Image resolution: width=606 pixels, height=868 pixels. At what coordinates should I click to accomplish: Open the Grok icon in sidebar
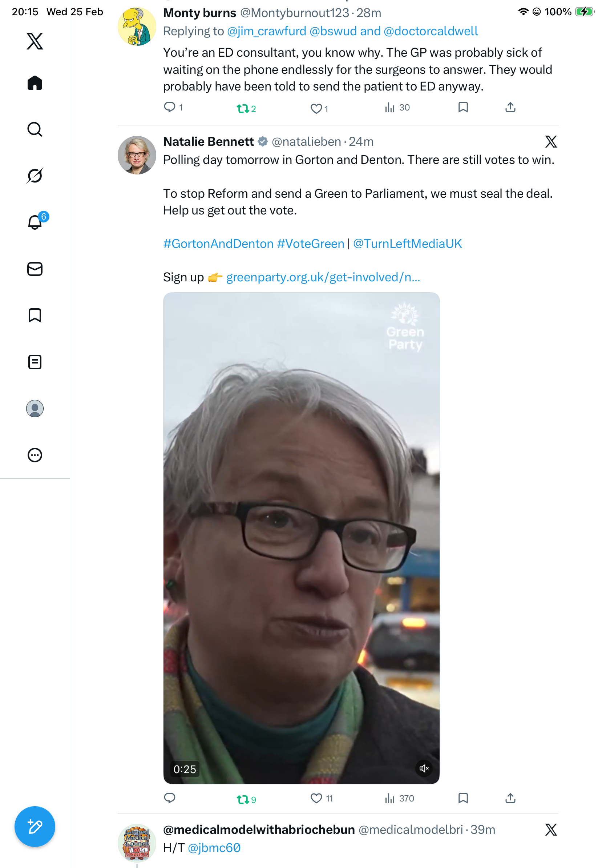[x=35, y=176]
